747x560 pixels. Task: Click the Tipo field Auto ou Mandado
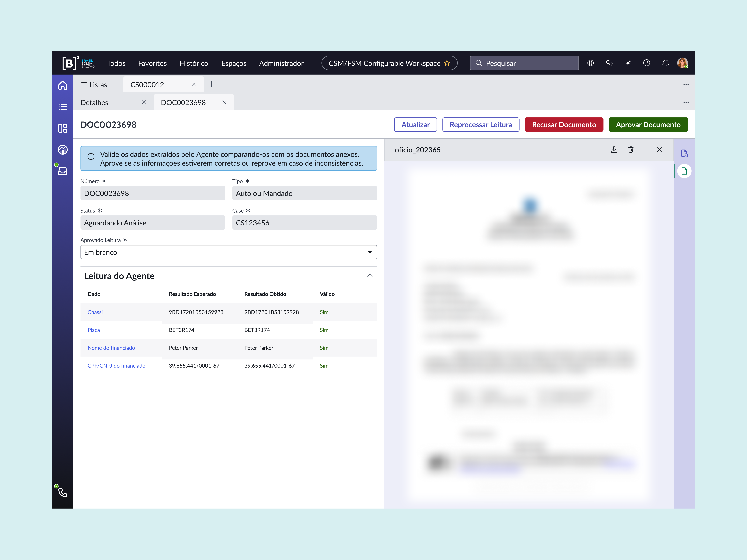tap(305, 193)
